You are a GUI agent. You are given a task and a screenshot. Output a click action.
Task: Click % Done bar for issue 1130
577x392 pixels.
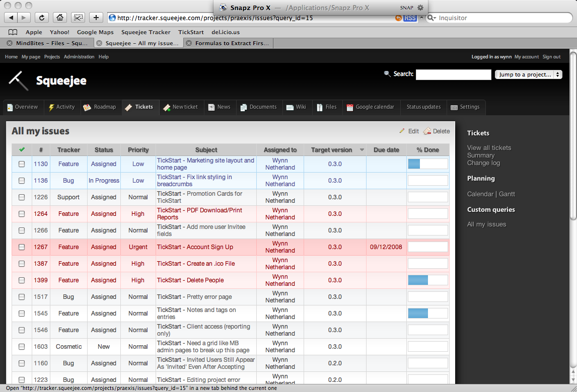(427, 164)
